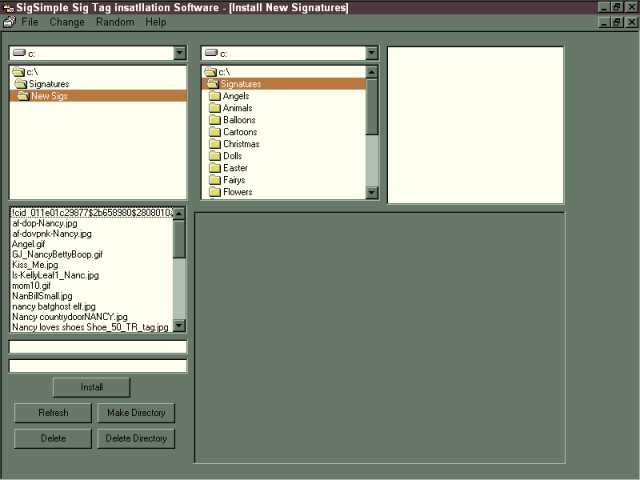Open the Flowers folder
The width and height of the screenshot is (640, 480).
231,192
